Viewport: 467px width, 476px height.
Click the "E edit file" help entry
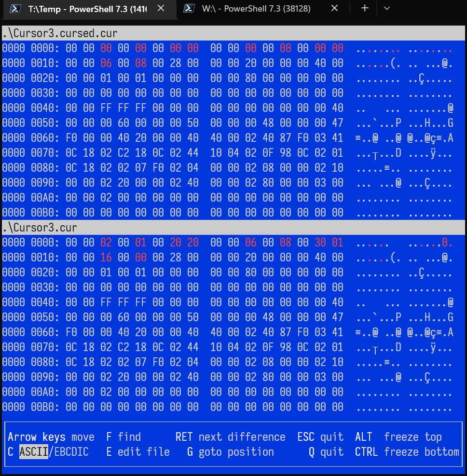click(x=138, y=452)
